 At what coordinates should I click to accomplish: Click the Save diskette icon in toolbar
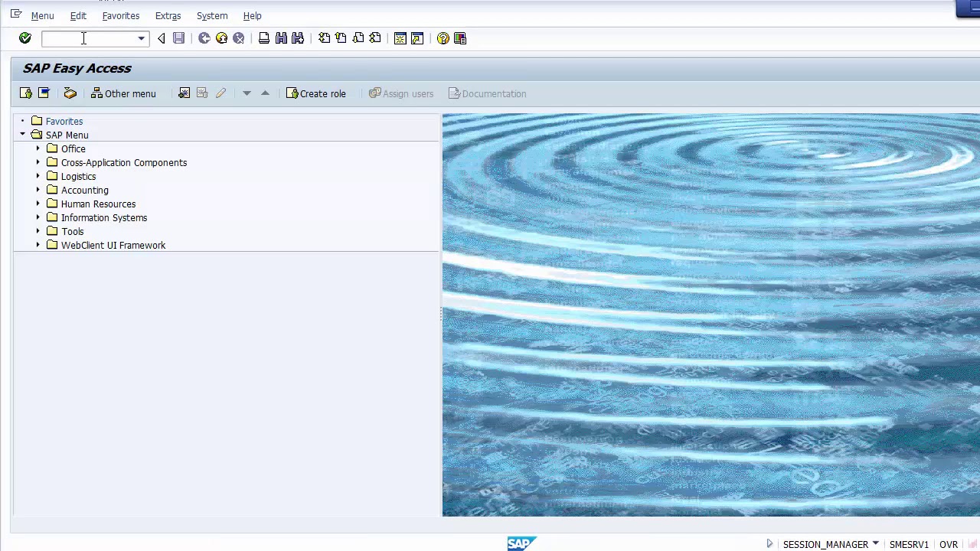pos(178,38)
